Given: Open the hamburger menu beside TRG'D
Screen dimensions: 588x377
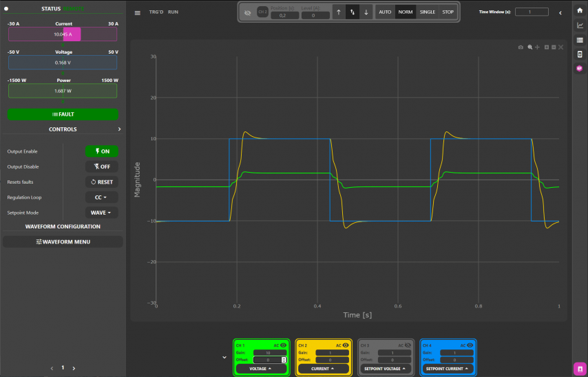Looking at the screenshot, I should tap(138, 12).
